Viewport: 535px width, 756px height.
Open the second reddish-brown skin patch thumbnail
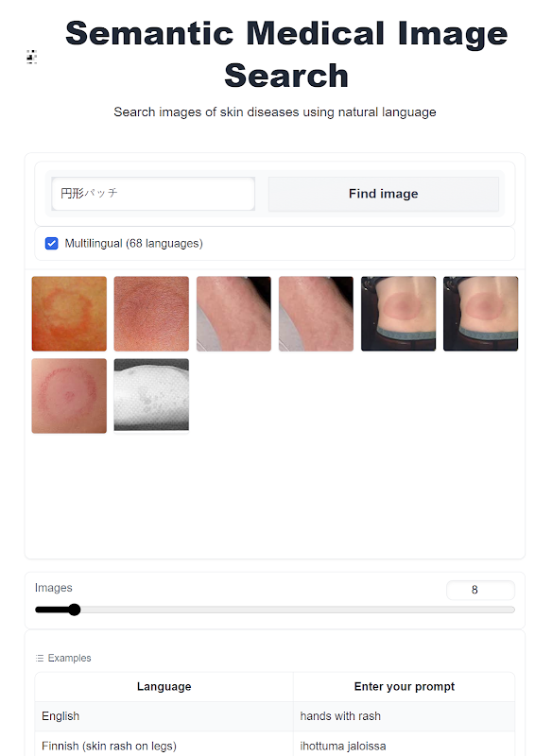coord(151,314)
